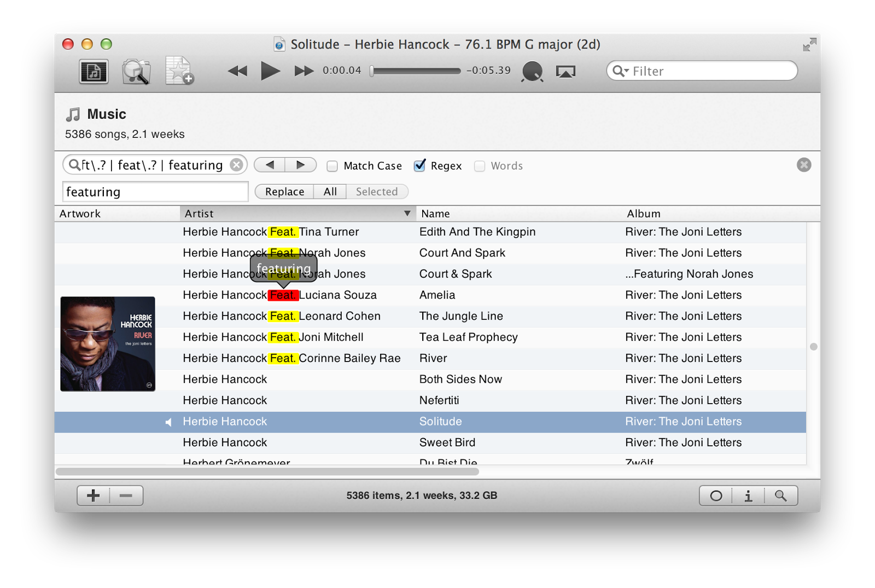The height and width of the screenshot is (588, 875).
Task: Click the All replace button
Action: 330,191
